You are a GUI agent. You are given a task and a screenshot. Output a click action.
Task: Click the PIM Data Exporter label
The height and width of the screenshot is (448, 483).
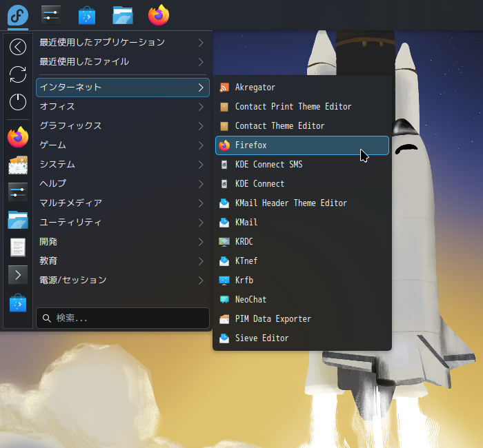pyautogui.click(x=273, y=319)
